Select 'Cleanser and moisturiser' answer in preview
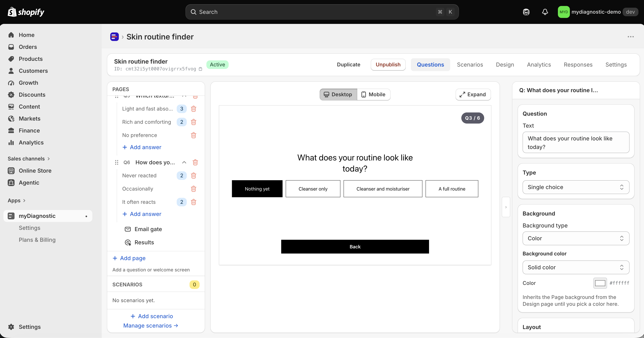 (383, 189)
